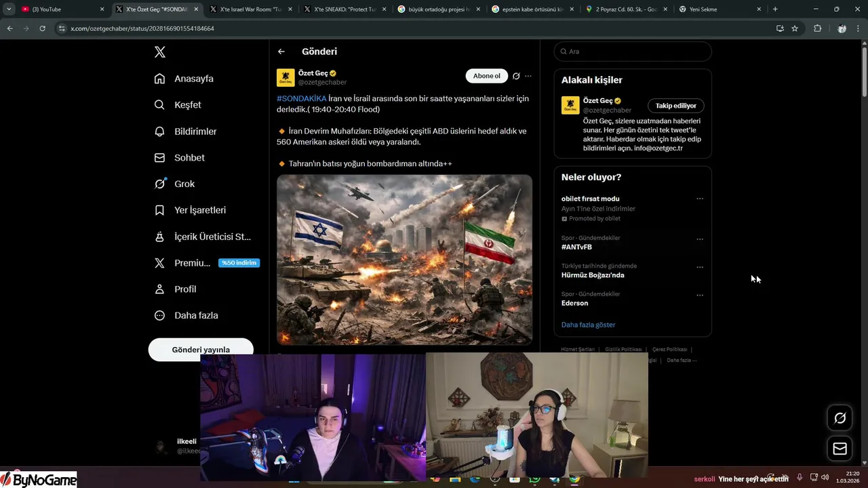Open Chrome three-dot menu
Screen dimensions: 868x488
858,28
